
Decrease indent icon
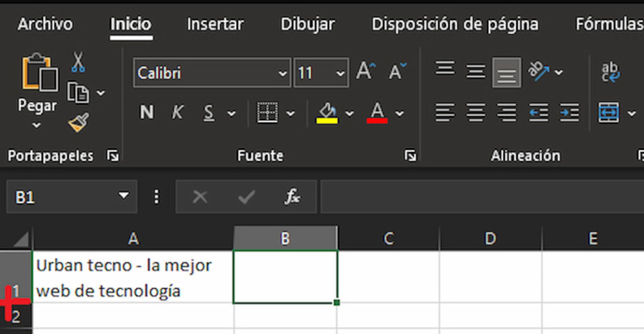pyautogui.click(x=539, y=113)
